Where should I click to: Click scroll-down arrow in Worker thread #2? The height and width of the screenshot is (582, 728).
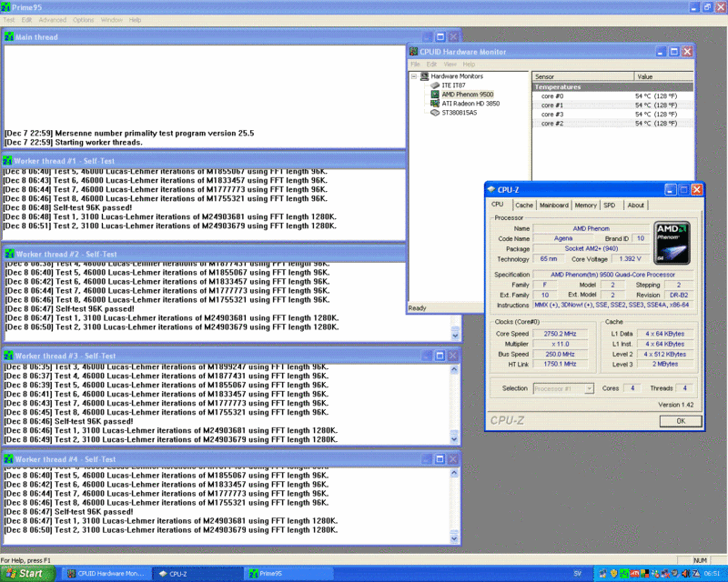point(455,335)
